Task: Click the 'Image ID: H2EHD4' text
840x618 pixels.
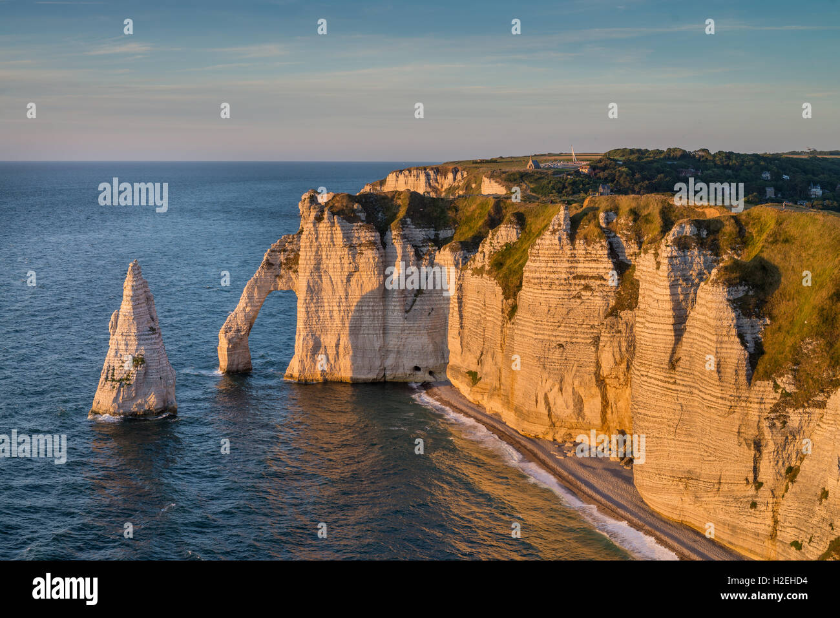Action: pyautogui.click(x=766, y=581)
